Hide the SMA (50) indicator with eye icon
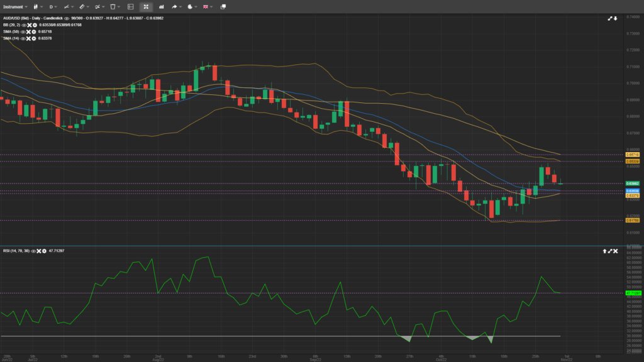The image size is (644, 362). pyautogui.click(x=23, y=31)
